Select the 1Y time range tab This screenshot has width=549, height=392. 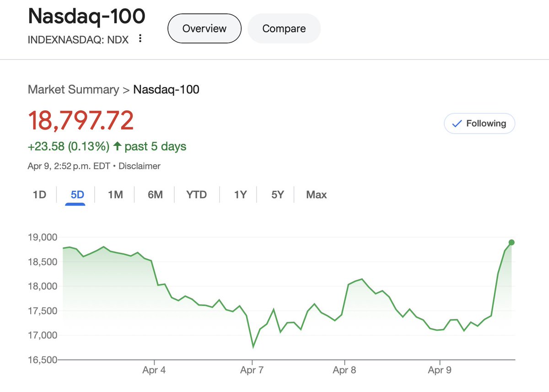tap(240, 195)
